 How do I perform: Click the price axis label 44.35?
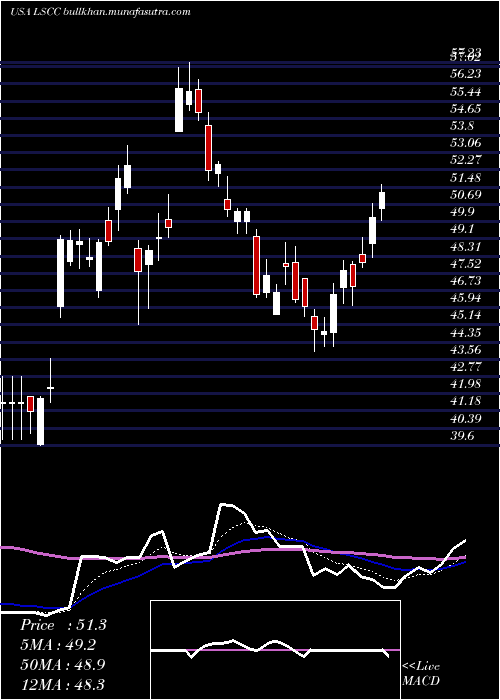(x=466, y=333)
